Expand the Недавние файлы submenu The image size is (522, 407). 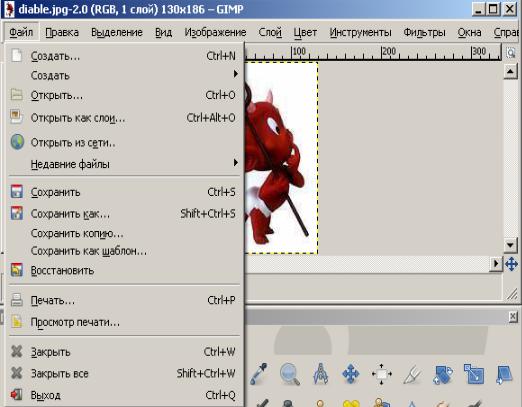click(124, 164)
